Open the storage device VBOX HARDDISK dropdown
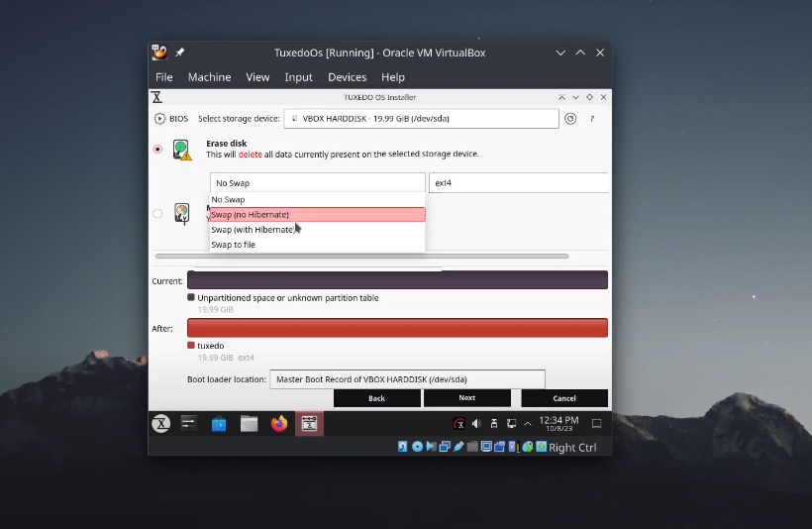812x529 pixels. (421, 119)
